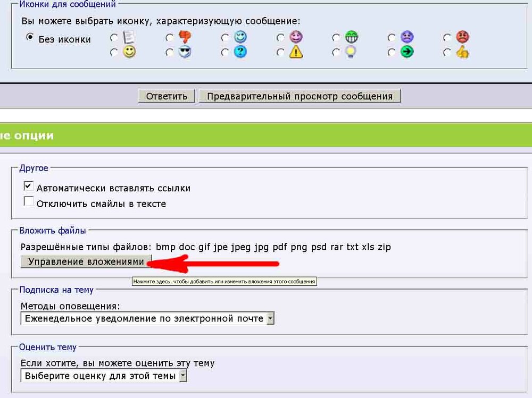Click 'Вы можете выбрать иконку' instruction text

(161, 21)
